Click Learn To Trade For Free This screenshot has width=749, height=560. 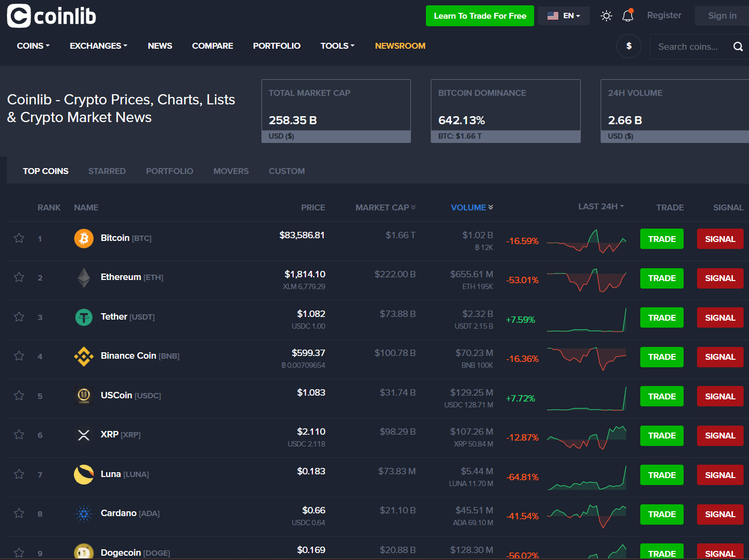480,16
